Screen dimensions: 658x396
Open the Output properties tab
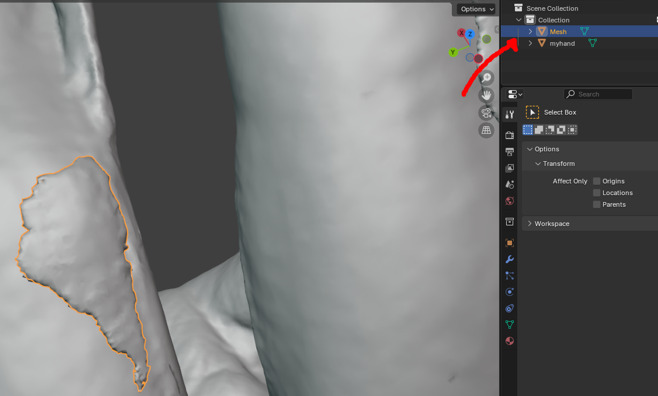(x=509, y=152)
